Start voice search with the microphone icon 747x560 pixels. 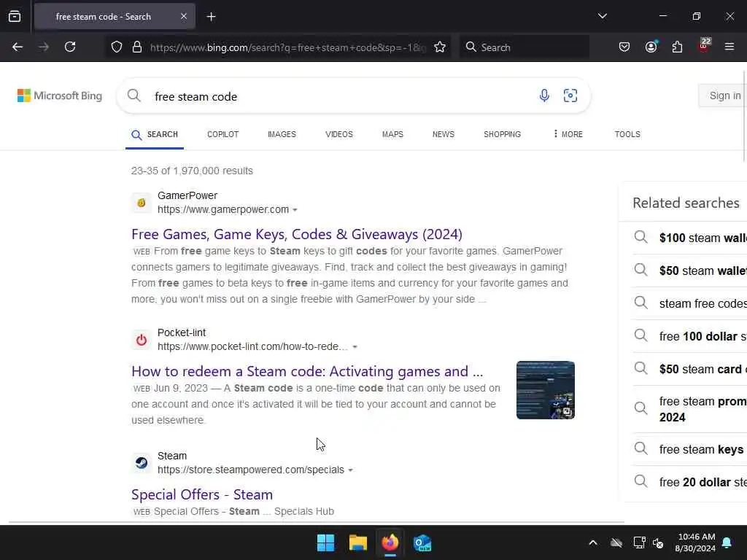(x=544, y=96)
